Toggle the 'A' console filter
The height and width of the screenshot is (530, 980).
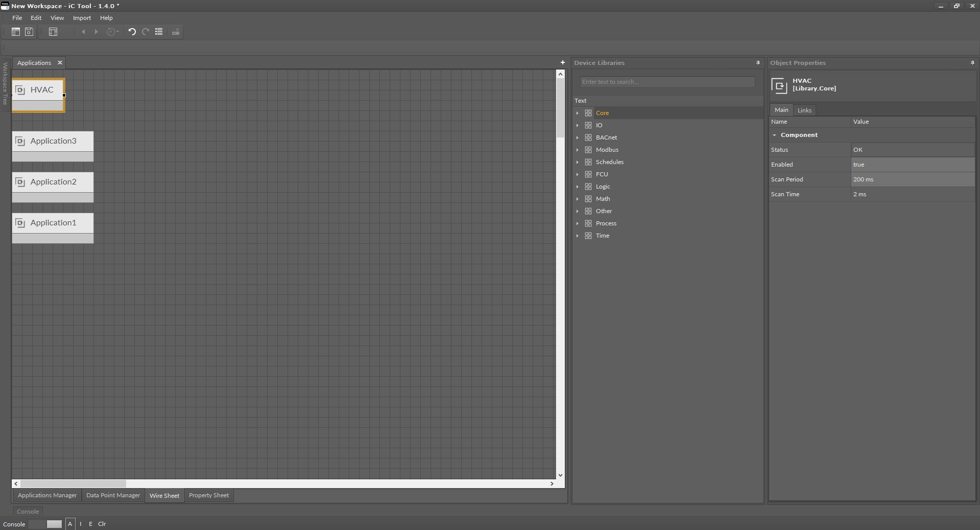pos(70,524)
